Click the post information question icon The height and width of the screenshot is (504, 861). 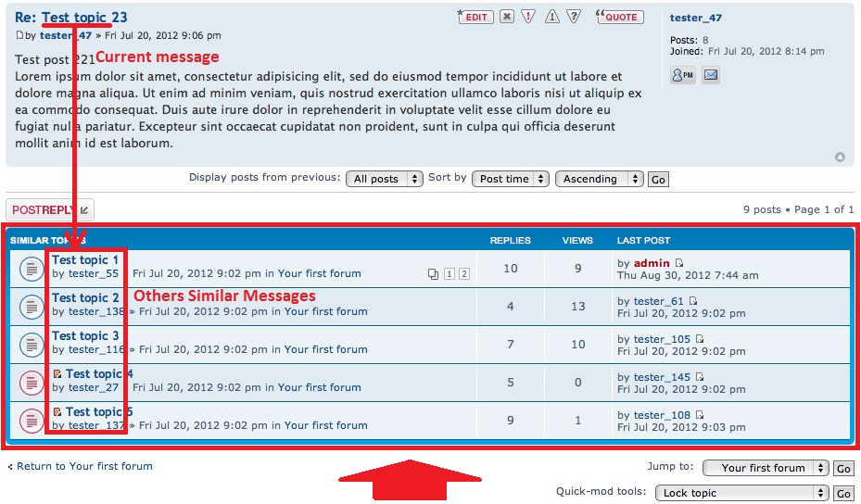[574, 17]
